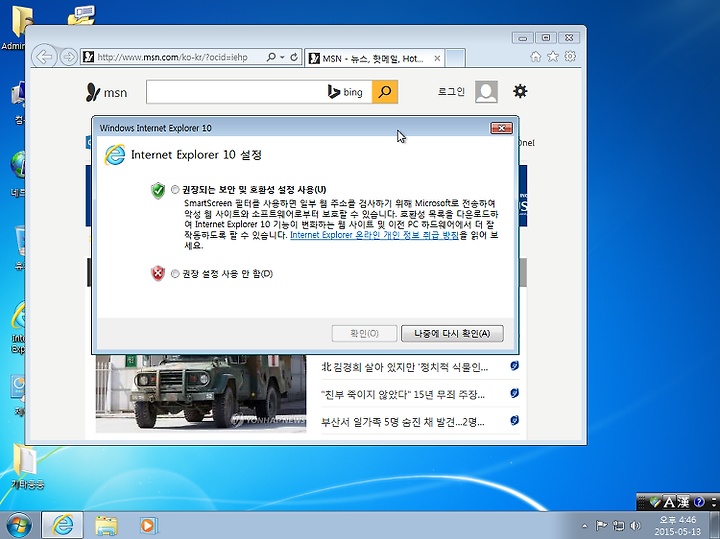Click 나중에 다시 확인(A) button
Screen dimensions: 720x539
(452, 333)
